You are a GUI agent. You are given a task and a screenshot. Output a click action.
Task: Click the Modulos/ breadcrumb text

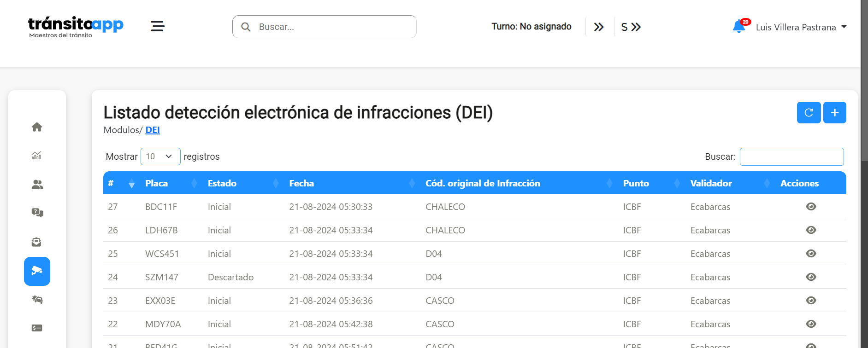pyautogui.click(x=123, y=130)
